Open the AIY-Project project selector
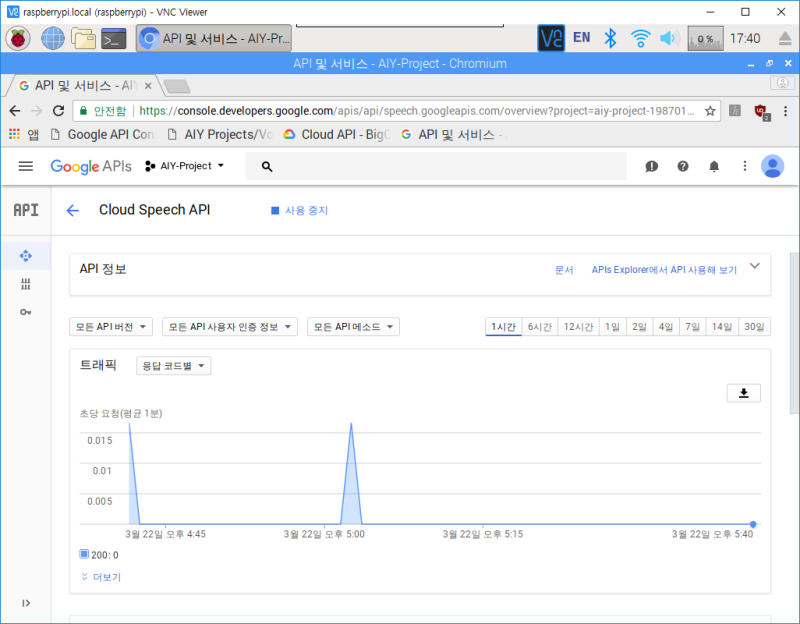The width and height of the screenshot is (800, 624). [x=185, y=166]
